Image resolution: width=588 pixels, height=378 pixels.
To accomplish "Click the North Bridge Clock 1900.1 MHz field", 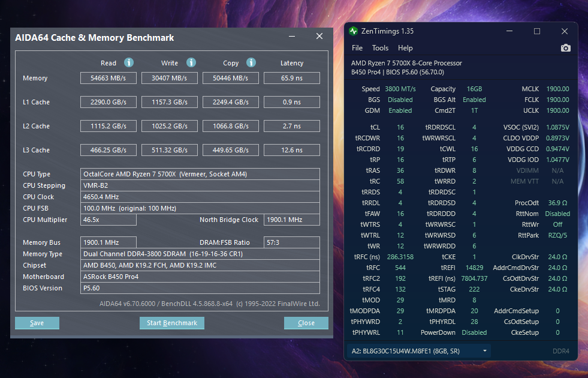I will click(x=292, y=220).
